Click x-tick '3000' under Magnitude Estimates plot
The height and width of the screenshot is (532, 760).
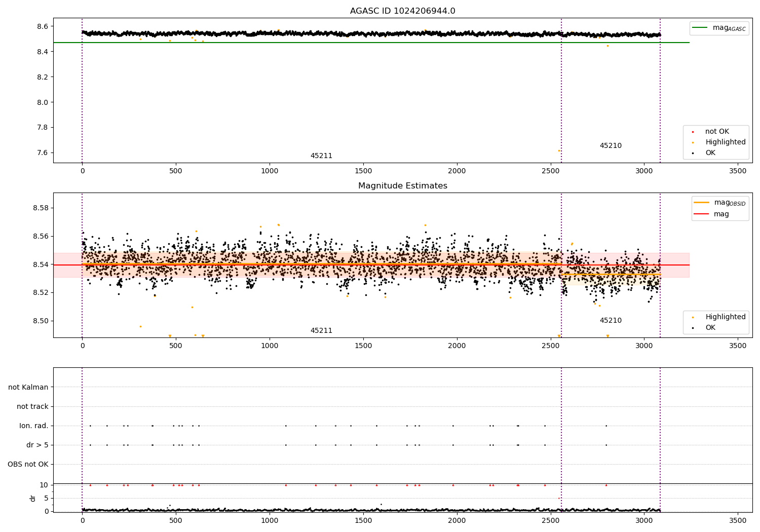(x=644, y=346)
